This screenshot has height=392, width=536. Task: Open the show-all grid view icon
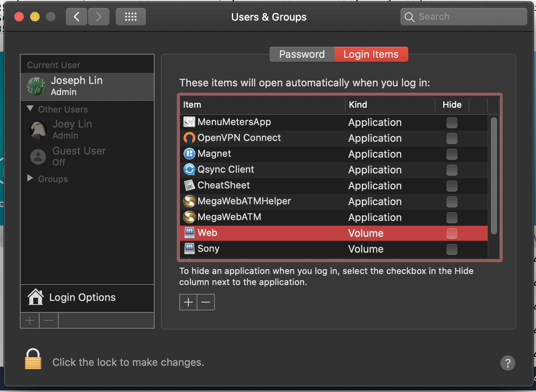(x=130, y=17)
